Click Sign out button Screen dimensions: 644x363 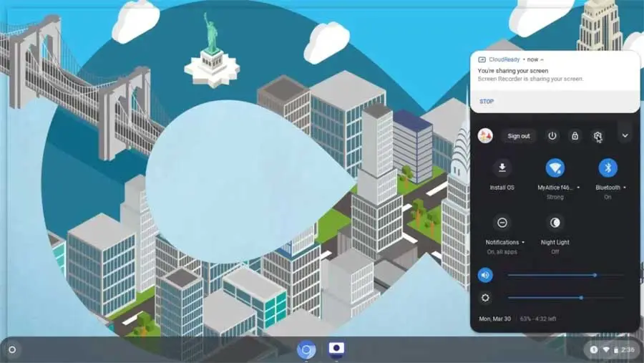pyautogui.click(x=519, y=136)
